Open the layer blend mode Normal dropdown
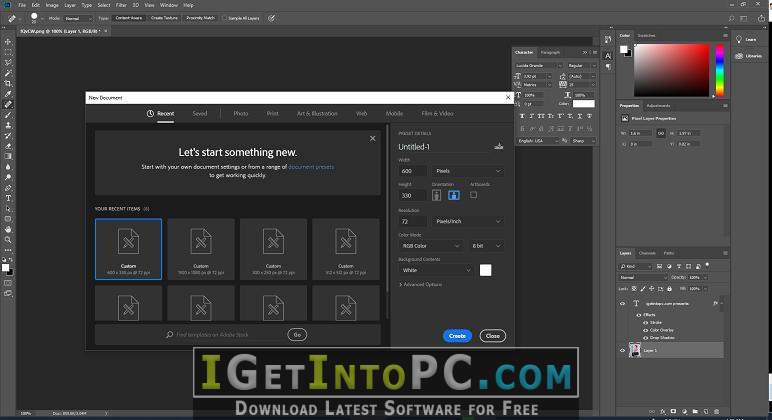 (x=643, y=277)
